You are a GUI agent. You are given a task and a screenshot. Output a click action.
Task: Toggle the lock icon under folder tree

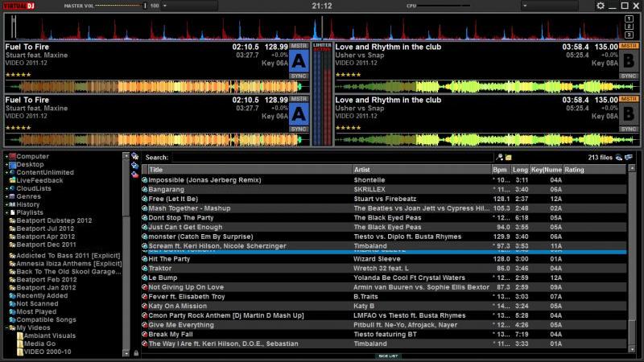135,352
